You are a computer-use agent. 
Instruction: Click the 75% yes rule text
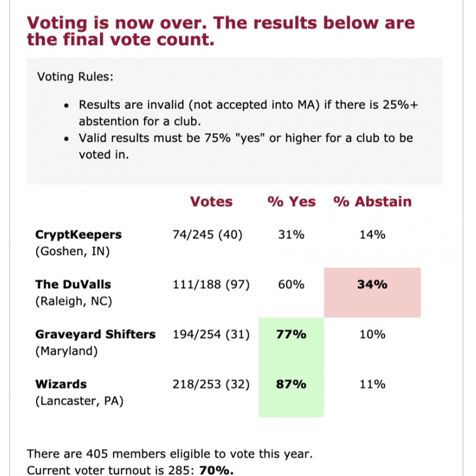[245, 146]
